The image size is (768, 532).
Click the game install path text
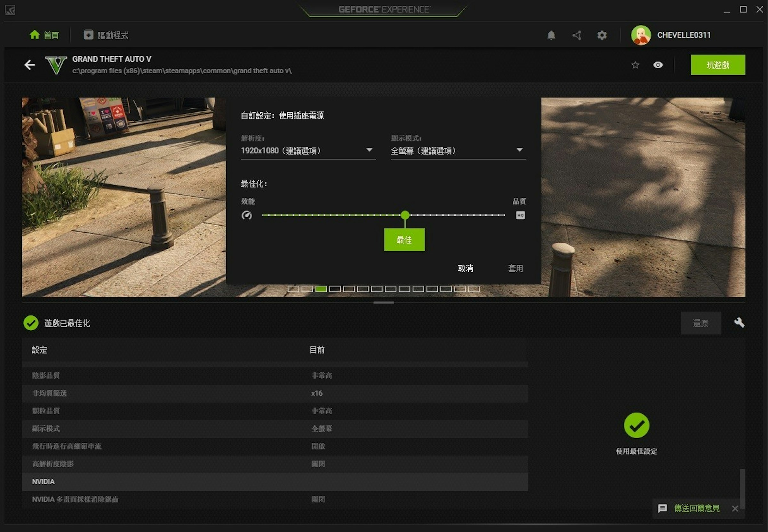point(182,71)
